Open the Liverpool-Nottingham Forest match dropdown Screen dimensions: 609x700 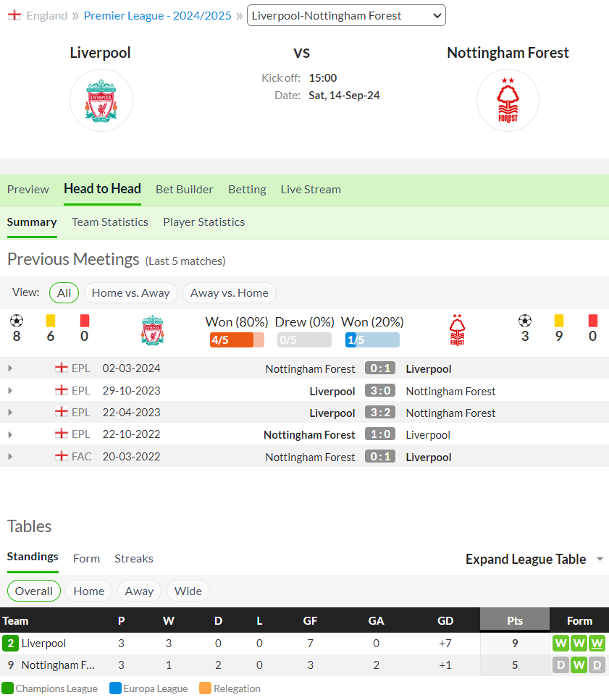[x=346, y=16]
